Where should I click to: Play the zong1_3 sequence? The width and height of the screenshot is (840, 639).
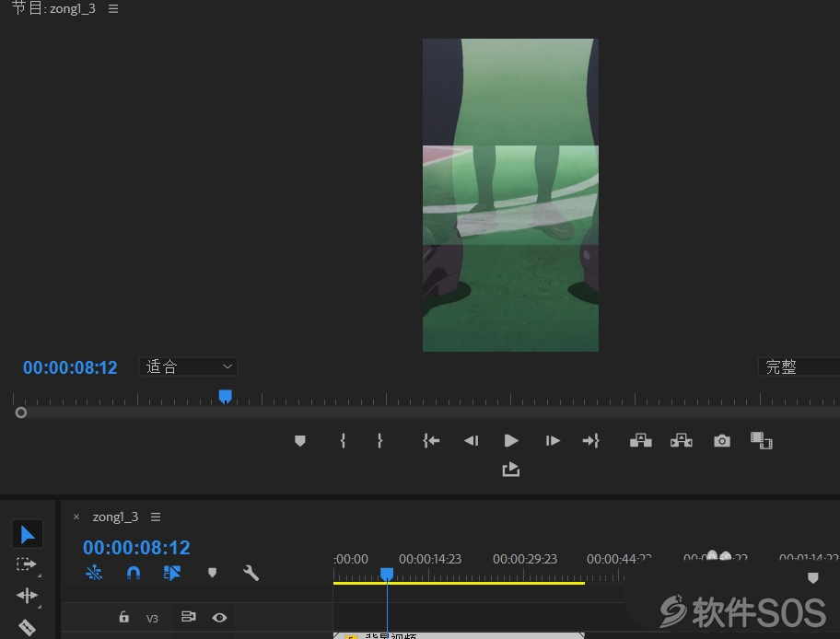pos(511,441)
